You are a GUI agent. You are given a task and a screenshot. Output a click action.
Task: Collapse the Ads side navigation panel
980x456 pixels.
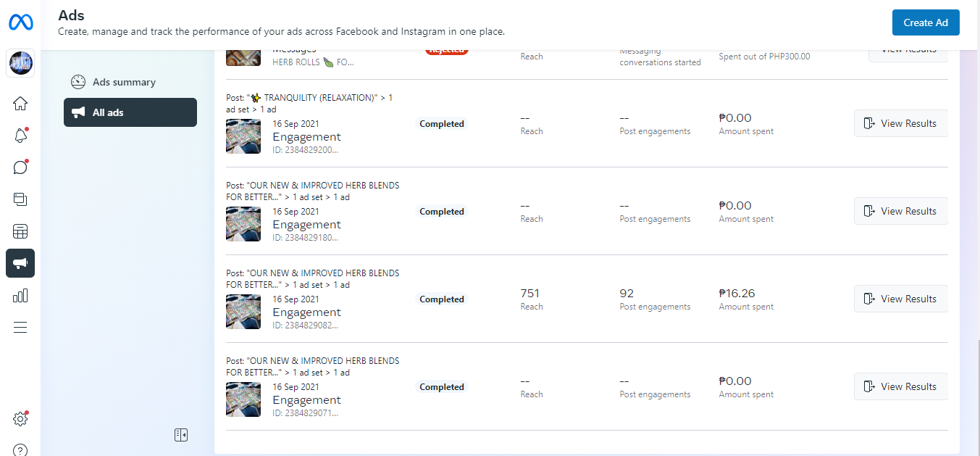[x=181, y=435]
